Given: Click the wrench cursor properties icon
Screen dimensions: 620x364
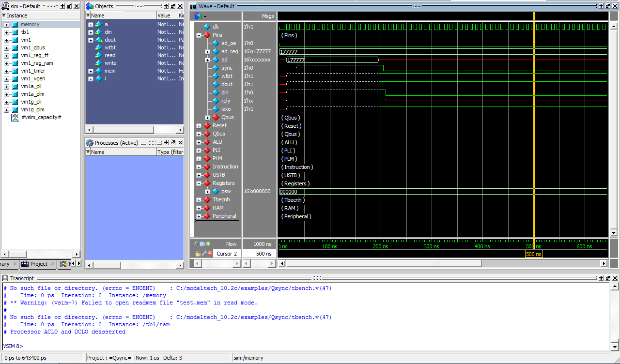Looking at the screenshot, I should [204, 253].
